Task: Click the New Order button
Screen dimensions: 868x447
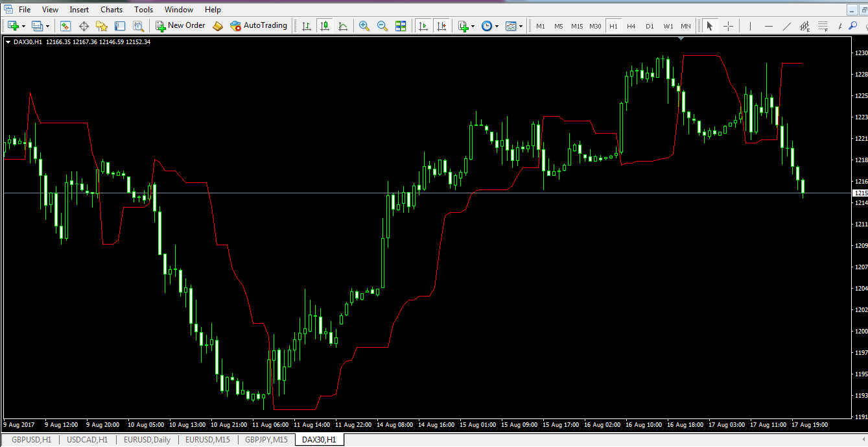Action: (180, 26)
